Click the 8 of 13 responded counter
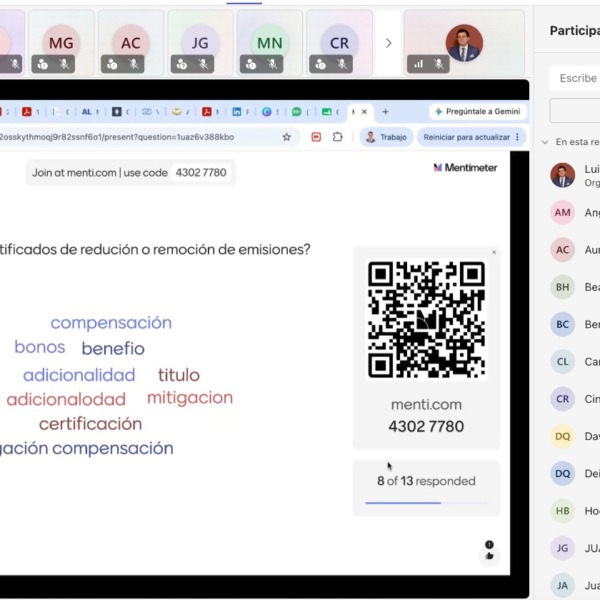This screenshot has width=600, height=600. 426,481
